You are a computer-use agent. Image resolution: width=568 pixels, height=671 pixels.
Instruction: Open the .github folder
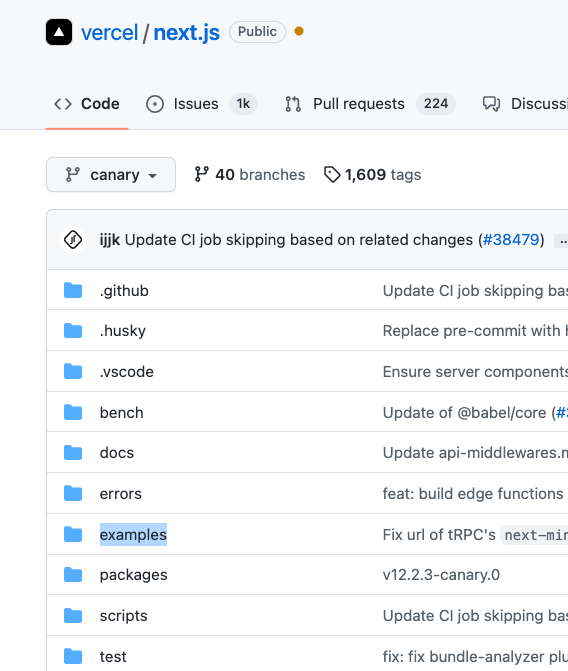(x=124, y=291)
